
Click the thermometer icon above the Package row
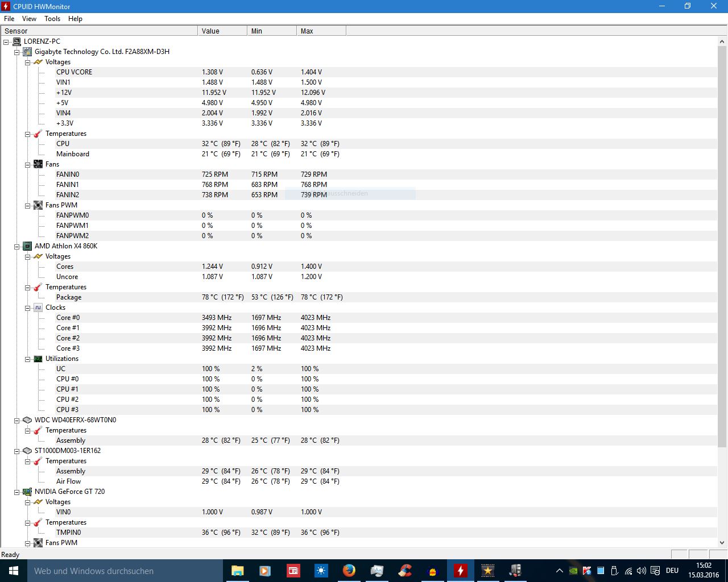38,287
